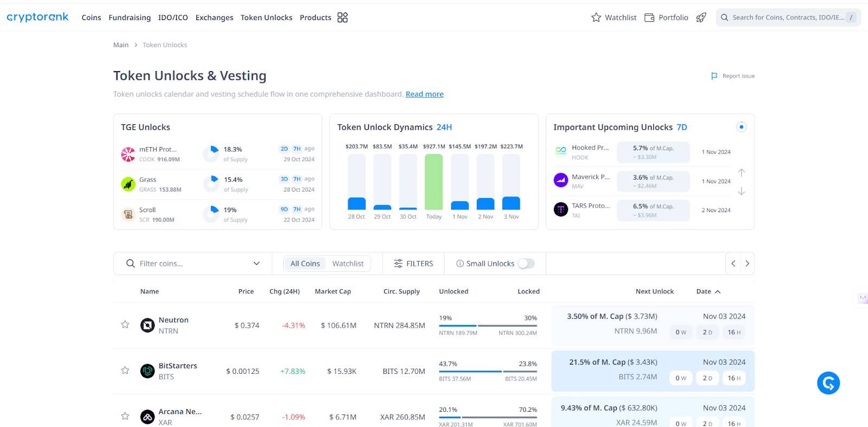Add BitStarters to watchlist via star
This screenshot has height=427, width=868.
coord(125,370)
